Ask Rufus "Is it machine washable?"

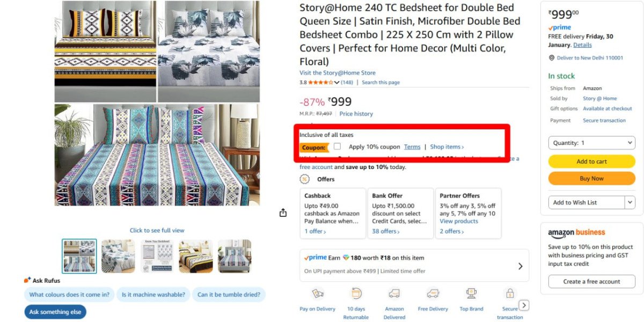point(153,295)
